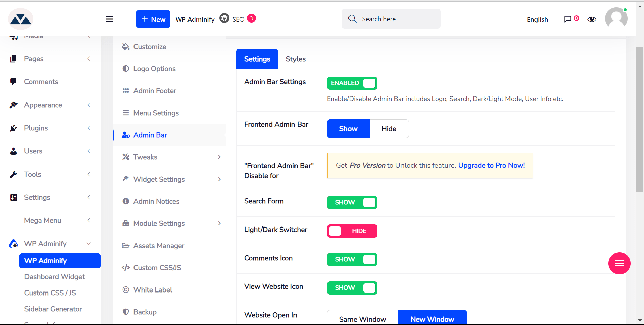The image size is (644, 325).
Task: Open Sidebar Generator submenu item
Action: tap(53, 309)
